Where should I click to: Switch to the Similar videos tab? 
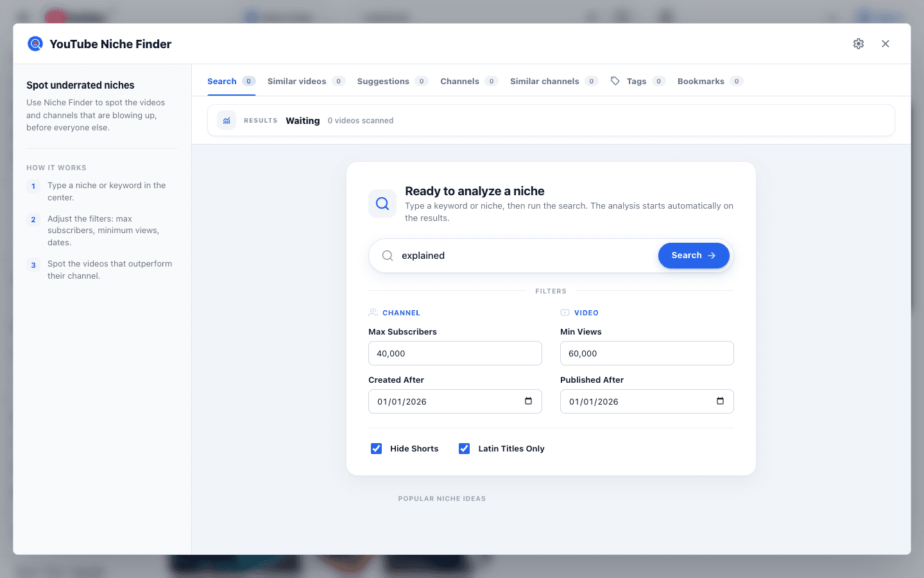(x=307, y=82)
